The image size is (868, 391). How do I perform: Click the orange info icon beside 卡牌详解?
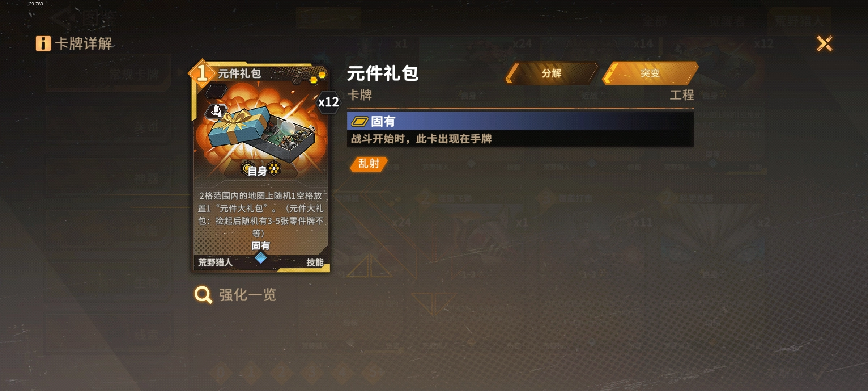(x=43, y=43)
